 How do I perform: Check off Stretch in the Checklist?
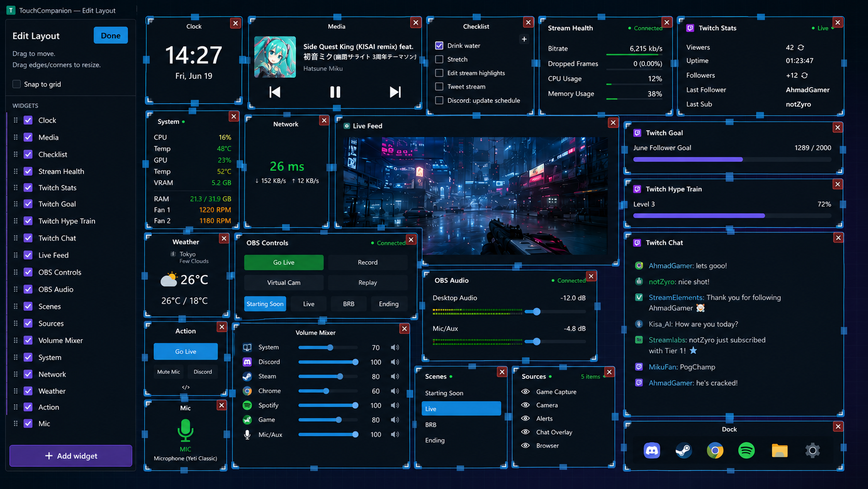click(439, 59)
